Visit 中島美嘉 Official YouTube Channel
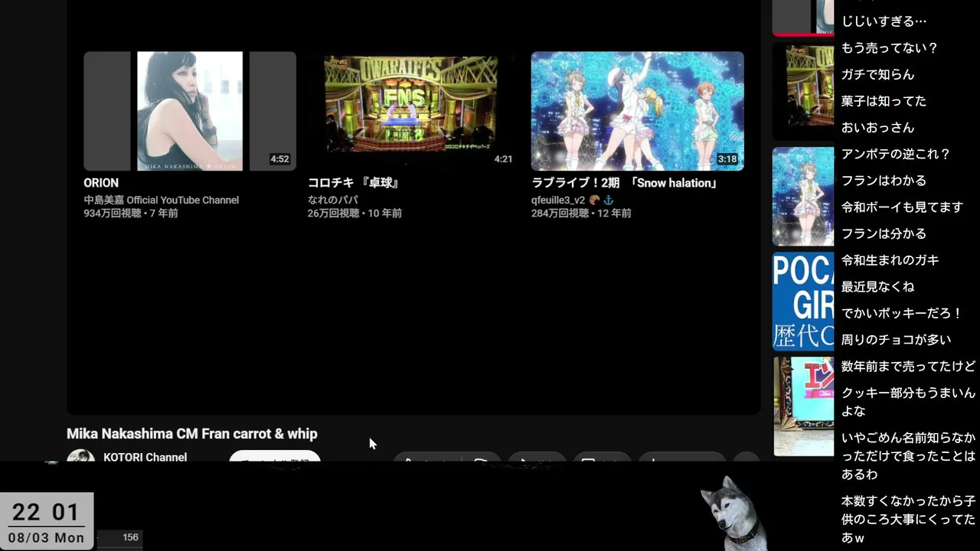Screen dimensions: 980x551 pyautogui.click(x=162, y=200)
